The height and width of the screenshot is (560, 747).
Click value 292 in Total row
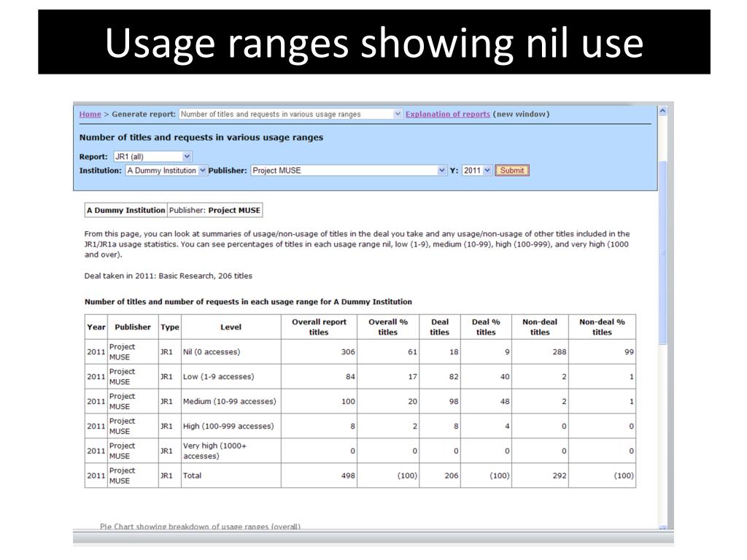560,475
